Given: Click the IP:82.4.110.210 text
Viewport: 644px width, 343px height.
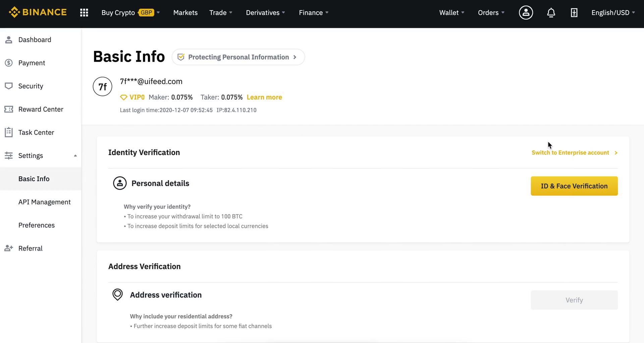Looking at the screenshot, I should coord(236,110).
